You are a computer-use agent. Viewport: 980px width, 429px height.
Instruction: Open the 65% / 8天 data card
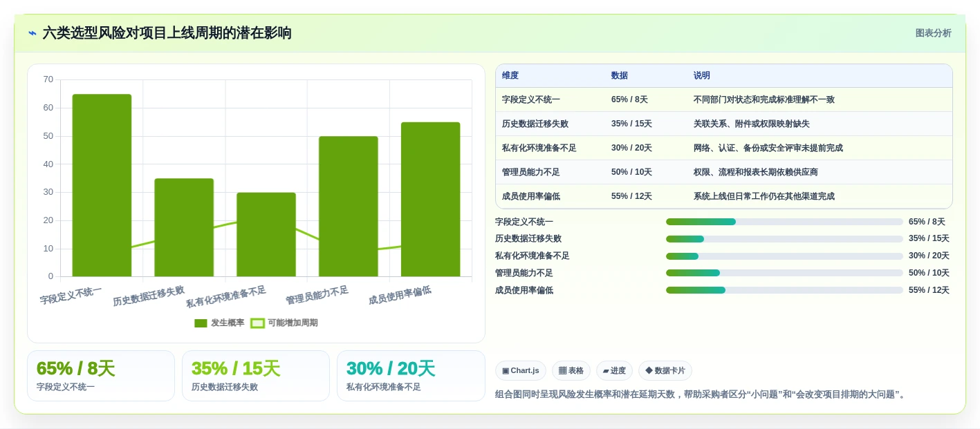[101, 376]
